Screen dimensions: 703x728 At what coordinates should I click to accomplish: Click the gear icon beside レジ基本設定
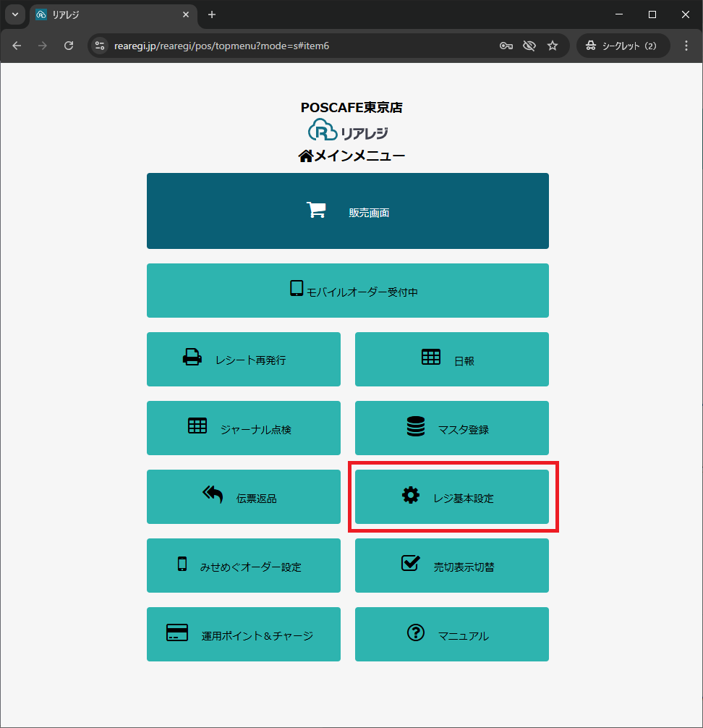point(411,495)
